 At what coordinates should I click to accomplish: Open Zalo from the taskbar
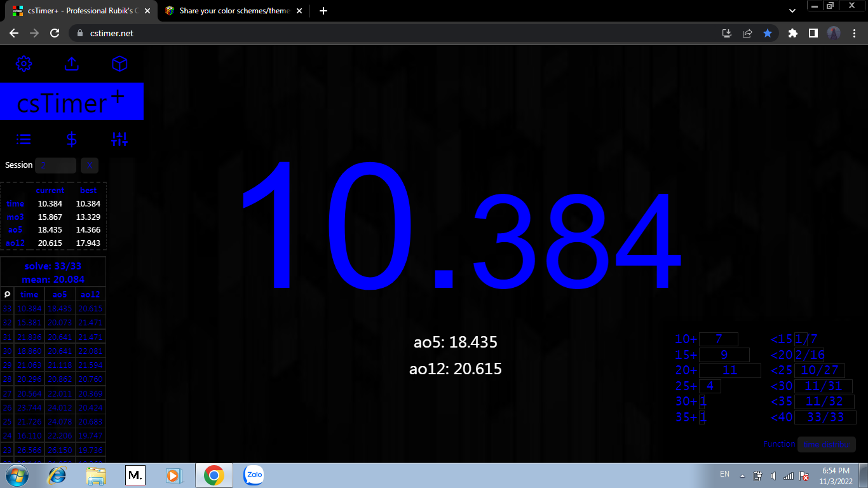[x=254, y=475]
